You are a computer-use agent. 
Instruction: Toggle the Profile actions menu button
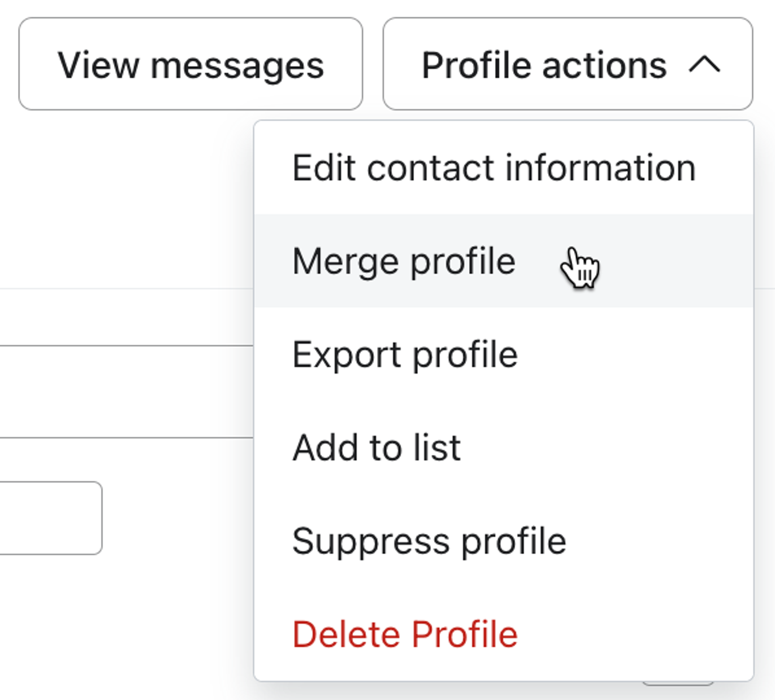[x=568, y=63]
